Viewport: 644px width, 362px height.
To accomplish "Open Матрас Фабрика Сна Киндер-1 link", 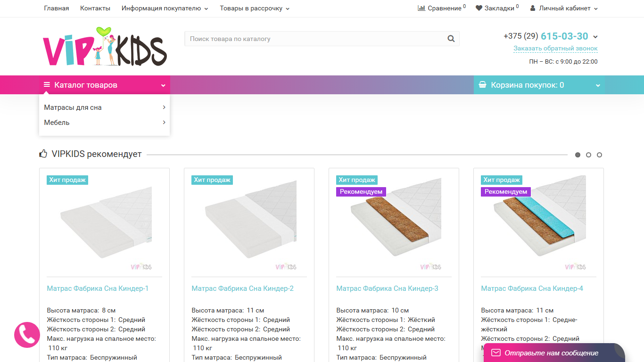I will tap(98, 288).
